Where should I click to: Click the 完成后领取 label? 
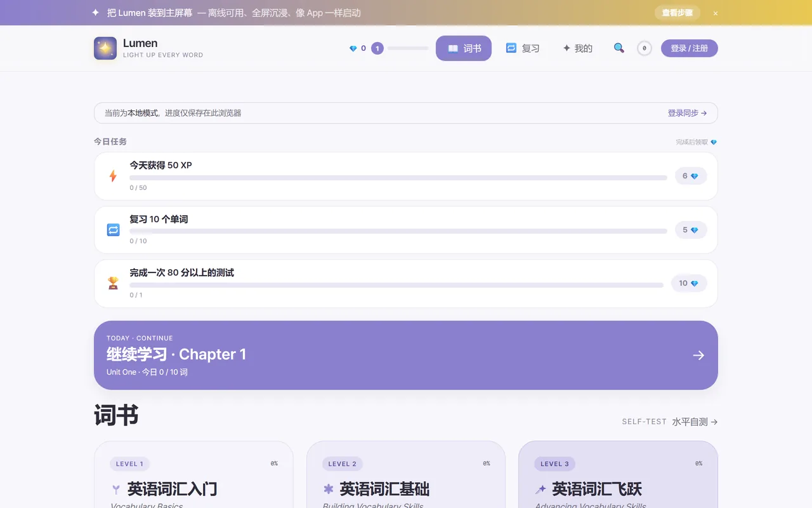click(691, 142)
